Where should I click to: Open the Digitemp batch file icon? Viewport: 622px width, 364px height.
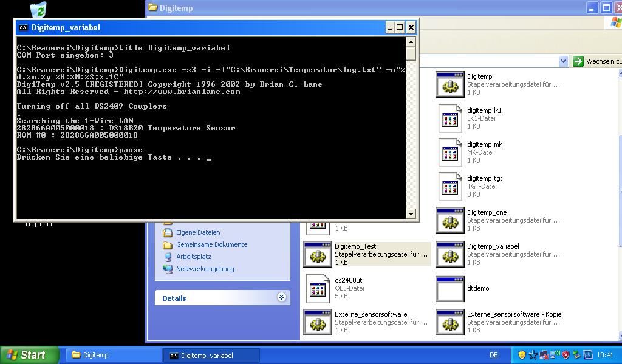coord(449,84)
